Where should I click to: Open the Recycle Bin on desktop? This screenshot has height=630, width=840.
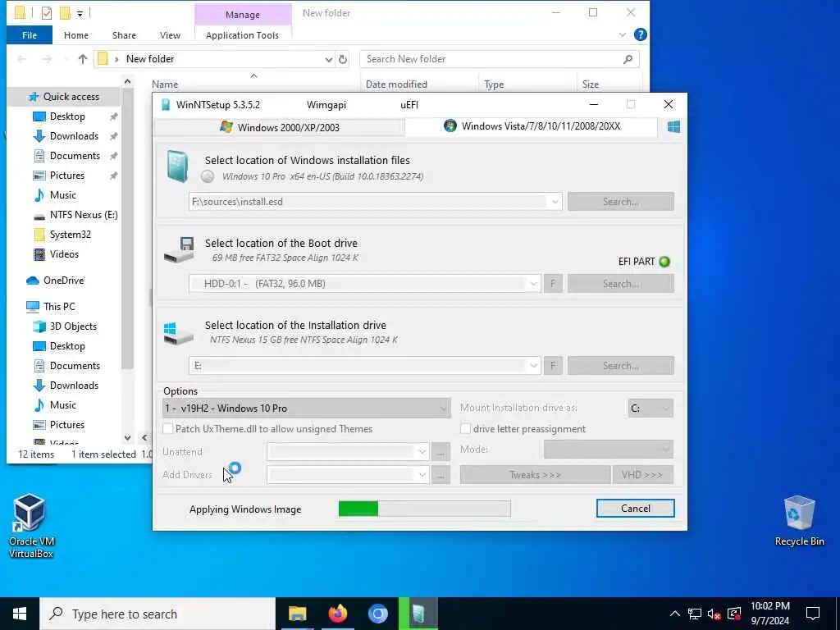click(x=799, y=521)
